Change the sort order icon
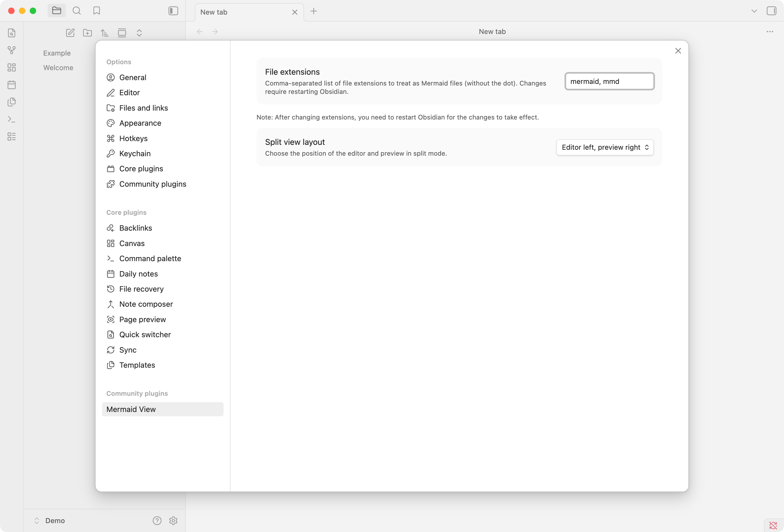The width and height of the screenshot is (784, 532). pyautogui.click(x=104, y=33)
